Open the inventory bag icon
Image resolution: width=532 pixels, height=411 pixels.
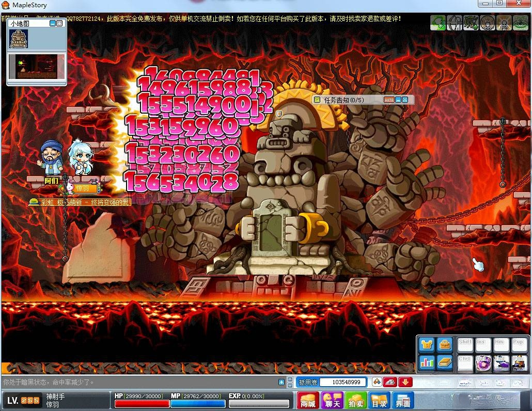[x=445, y=345]
